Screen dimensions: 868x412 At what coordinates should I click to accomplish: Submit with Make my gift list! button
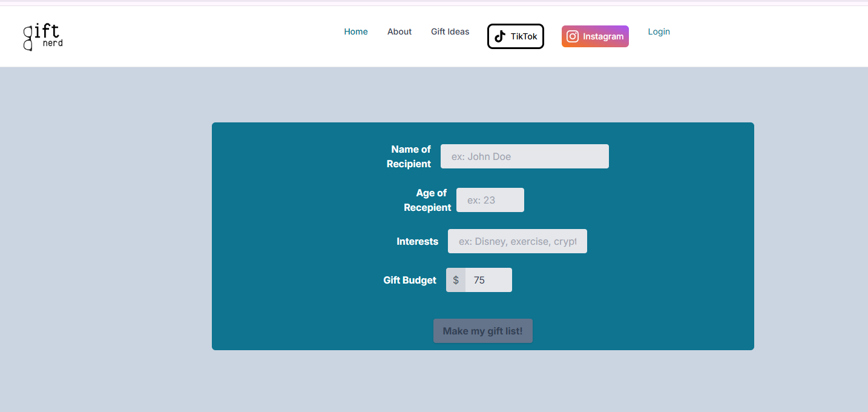(482, 331)
